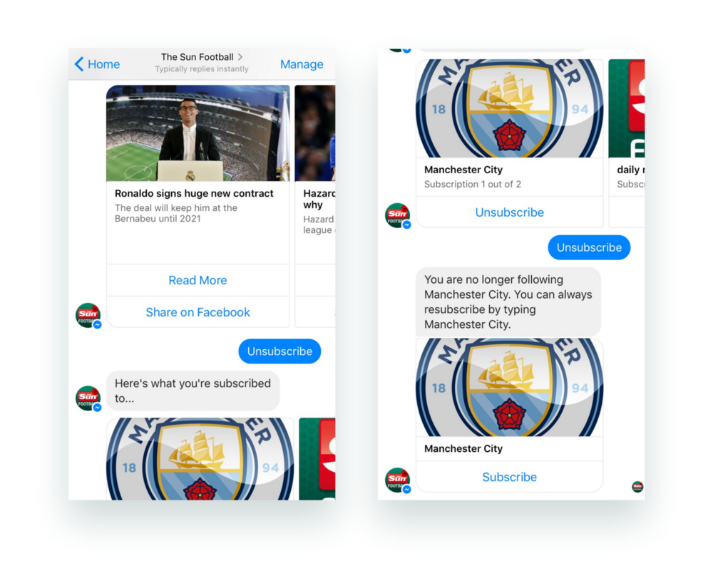Tap blue Unsubscribe bubble in left chat

coord(279,351)
